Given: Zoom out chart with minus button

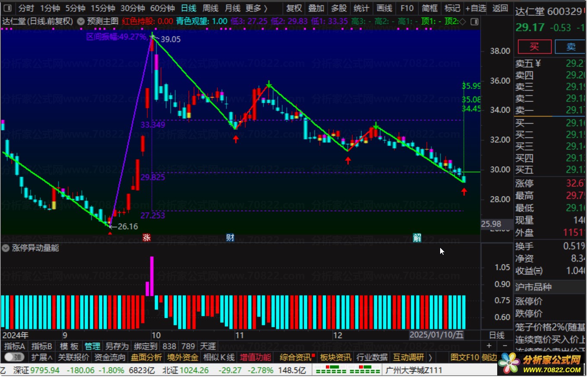Looking at the screenshot, I should point(505,346).
